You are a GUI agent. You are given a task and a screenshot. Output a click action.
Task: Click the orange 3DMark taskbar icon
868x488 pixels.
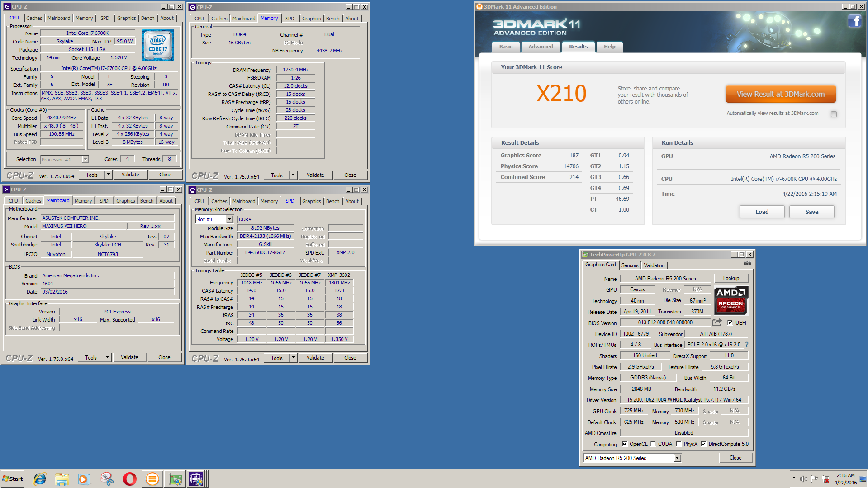click(152, 479)
